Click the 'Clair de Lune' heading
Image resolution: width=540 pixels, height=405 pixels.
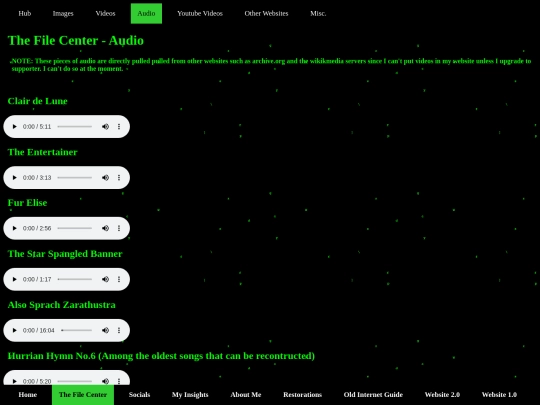point(38,101)
